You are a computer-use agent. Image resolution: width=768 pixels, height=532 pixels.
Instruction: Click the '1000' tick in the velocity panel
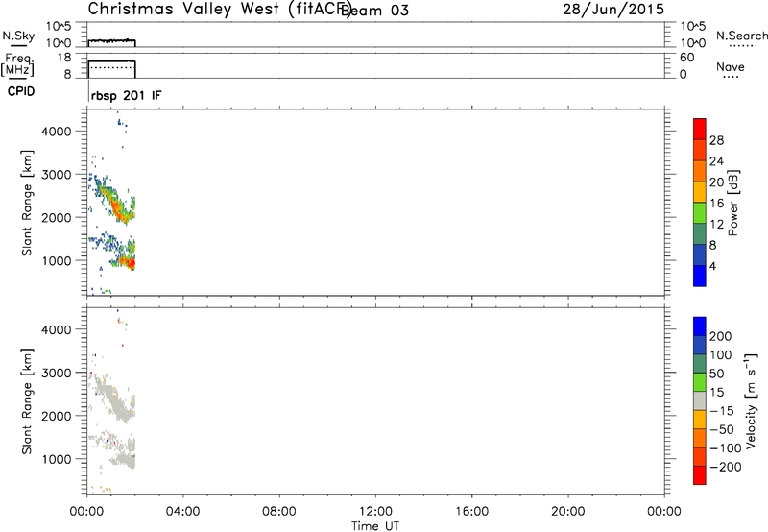coord(57,459)
